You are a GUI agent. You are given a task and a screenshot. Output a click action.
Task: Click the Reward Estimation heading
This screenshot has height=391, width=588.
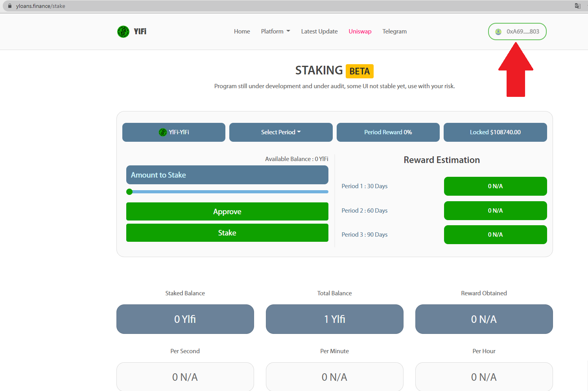(x=442, y=160)
